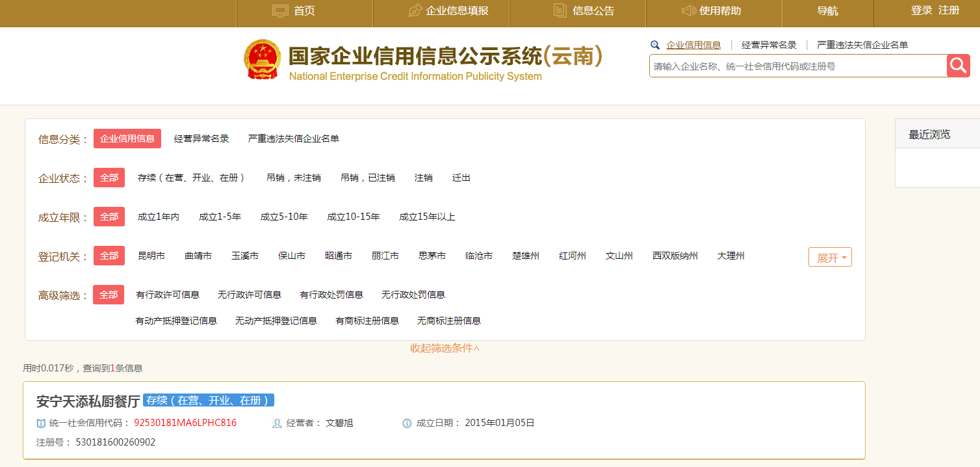The image size is (980, 467).
Task: Click the small magnifier icon beside 企业信用信息
Action: pos(655,45)
